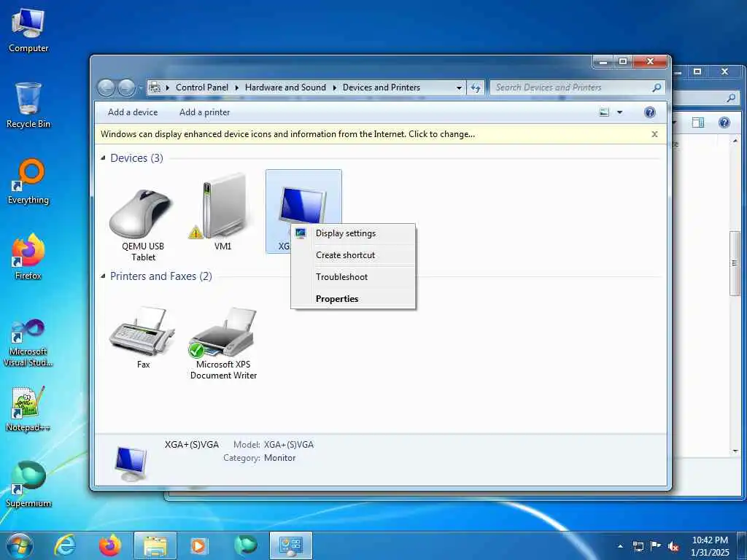The height and width of the screenshot is (560, 747).
Task: Click the muted volume tray icon
Action: click(673, 546)
